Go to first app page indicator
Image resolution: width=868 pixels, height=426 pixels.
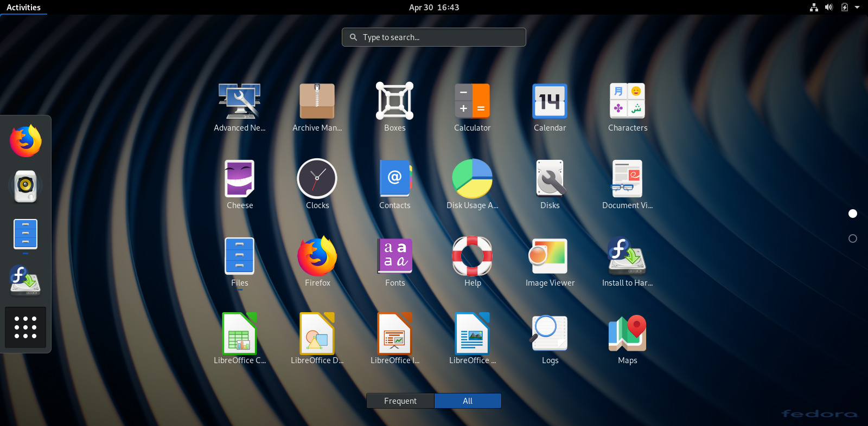[x=853, y=214]
